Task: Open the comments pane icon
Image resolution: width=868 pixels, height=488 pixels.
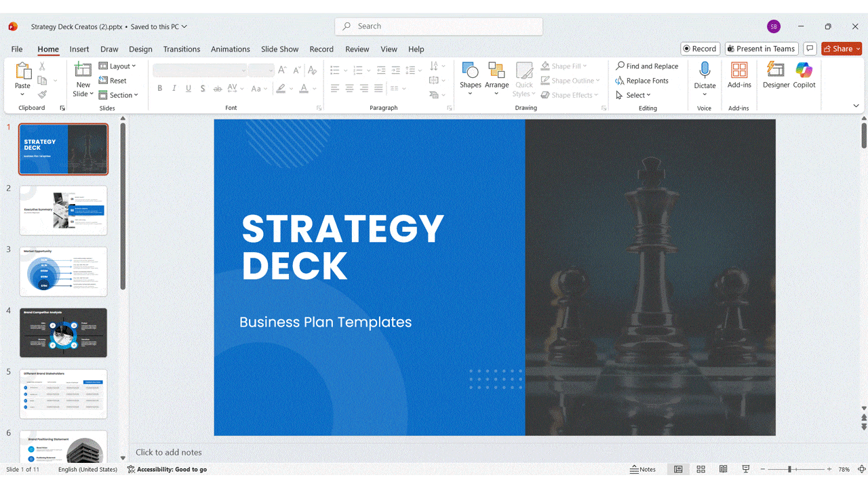Action: [x=809, y=49]
